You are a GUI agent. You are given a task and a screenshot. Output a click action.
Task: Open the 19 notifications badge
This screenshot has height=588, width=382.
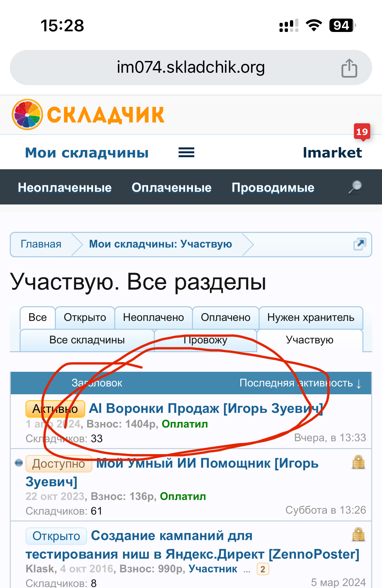tap(362, 132)
